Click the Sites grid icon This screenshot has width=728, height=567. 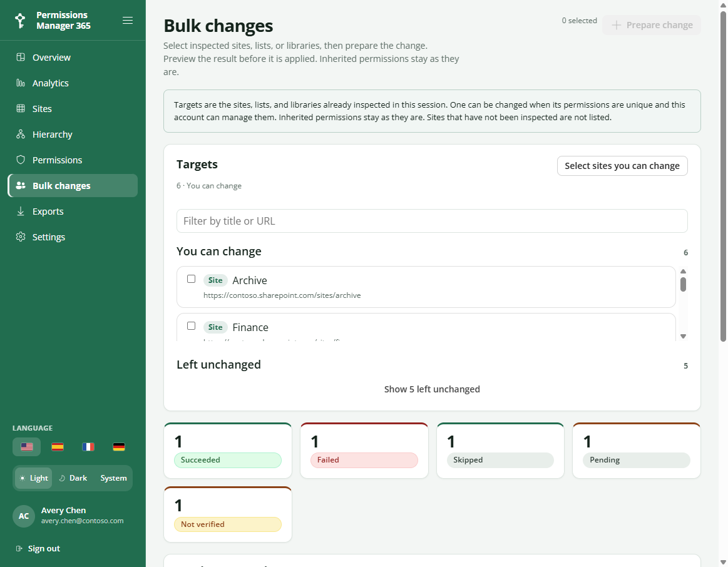click(x=21, y=108)
